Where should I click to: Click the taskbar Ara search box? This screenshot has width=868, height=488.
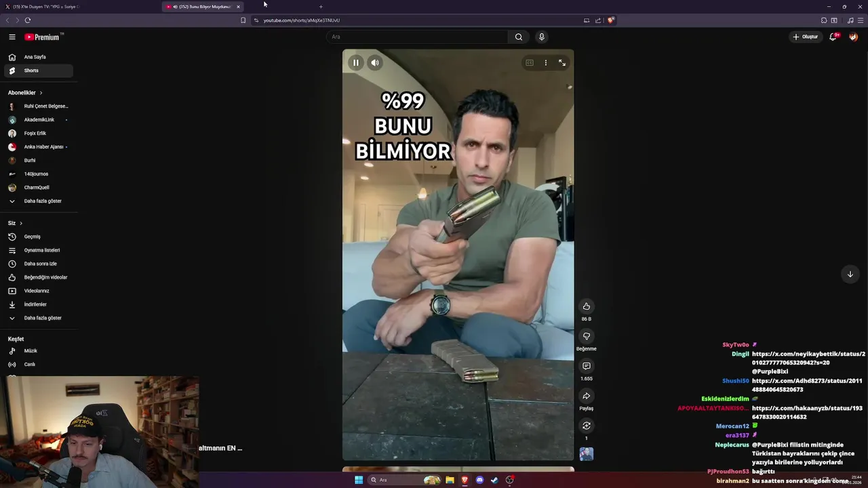tap(406, 480)
